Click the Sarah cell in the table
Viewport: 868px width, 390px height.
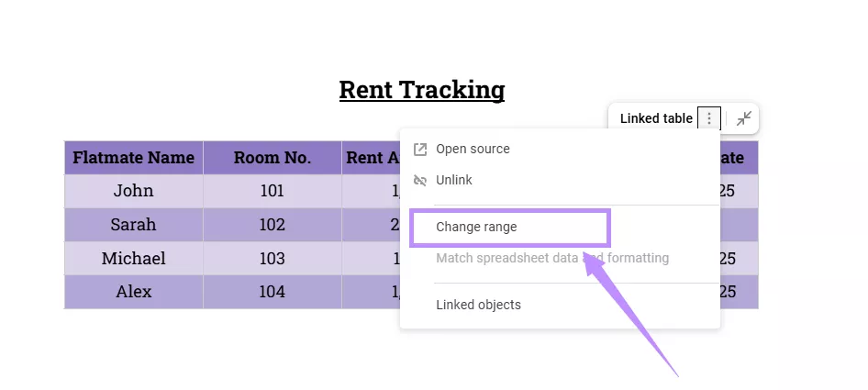tap(134, 225)
